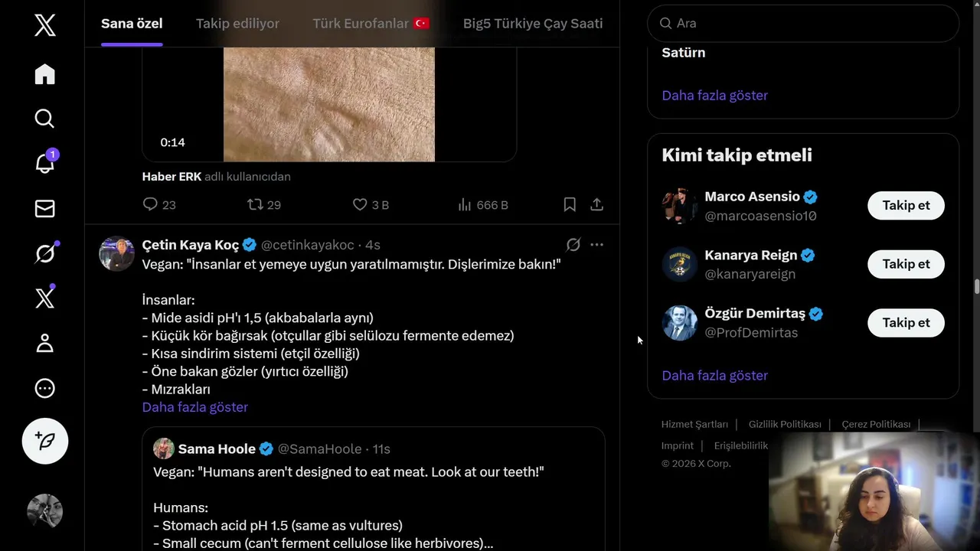This screenshot has height=551, width=980.
Task: Open Premium X icon in sidebar
Action: 45,298
